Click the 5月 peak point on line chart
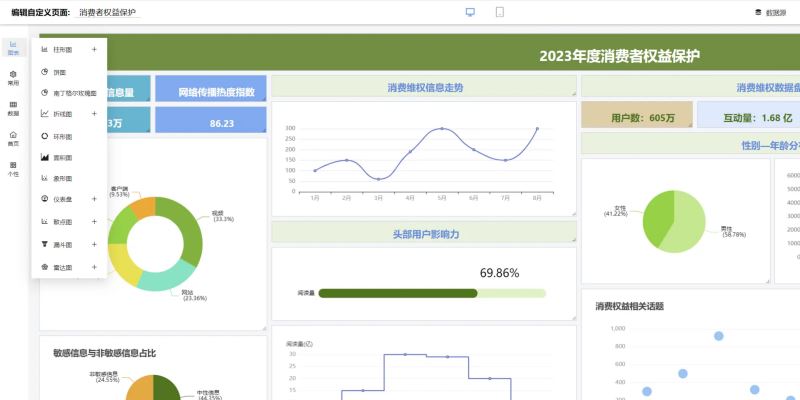Viewport: 800px width, 400px height. pos(442,129)
